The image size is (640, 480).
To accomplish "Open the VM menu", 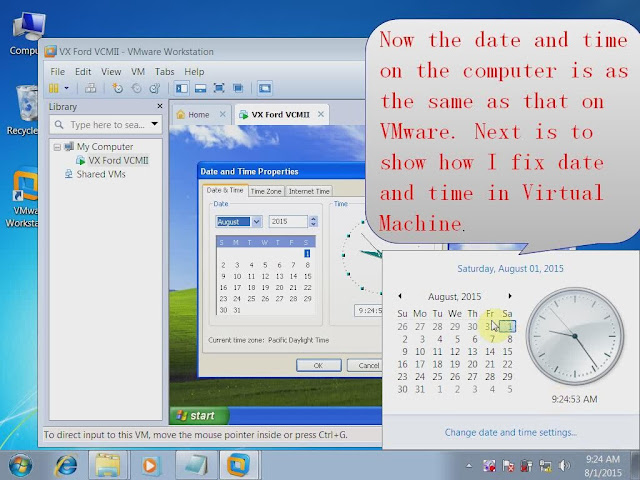I will click(138, 72).
